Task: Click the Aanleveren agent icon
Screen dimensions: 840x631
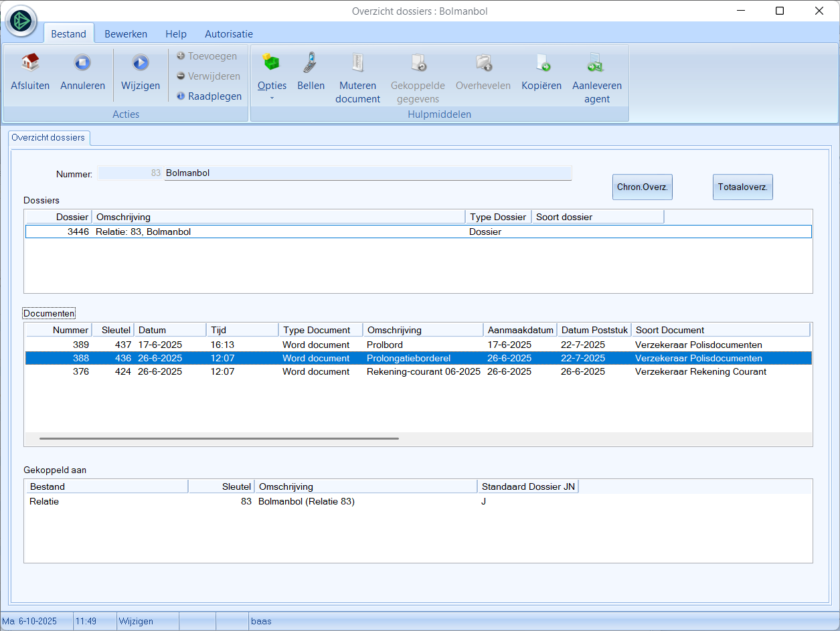Action: 596,64
